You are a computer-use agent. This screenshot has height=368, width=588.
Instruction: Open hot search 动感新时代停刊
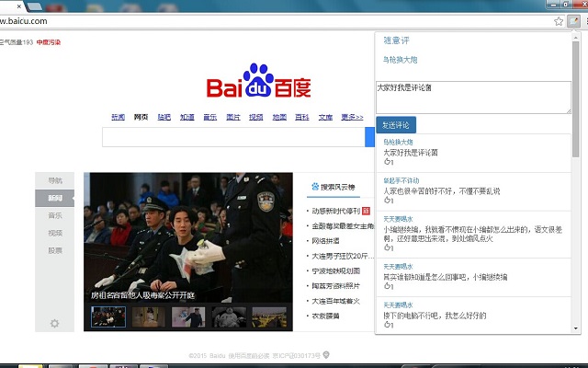(x=336, y=211)
